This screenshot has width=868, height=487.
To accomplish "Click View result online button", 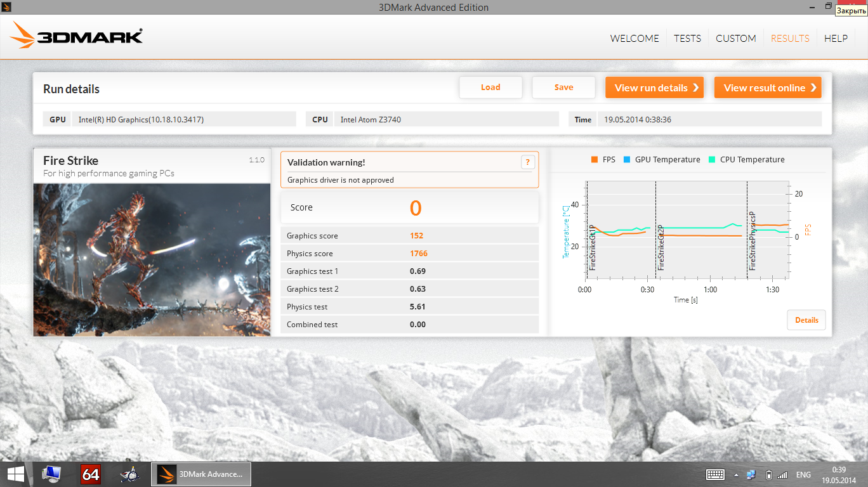I will [x=768, y=88].
